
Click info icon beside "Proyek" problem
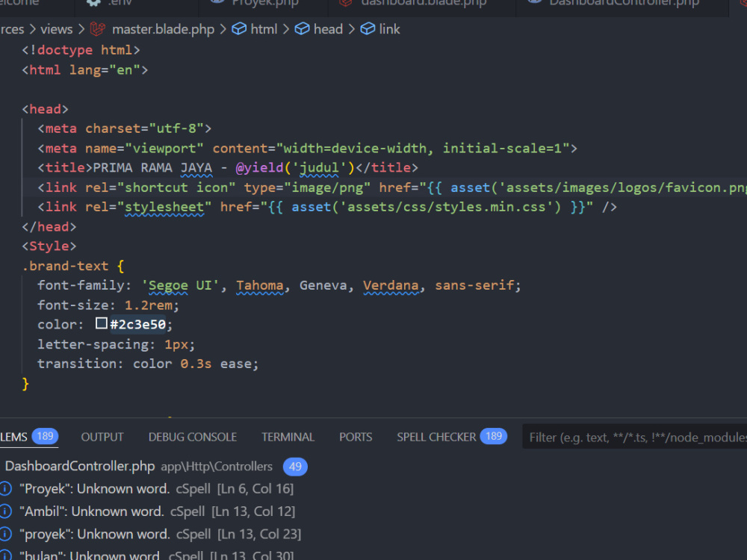pyautogui.click(x=6, y=489)
